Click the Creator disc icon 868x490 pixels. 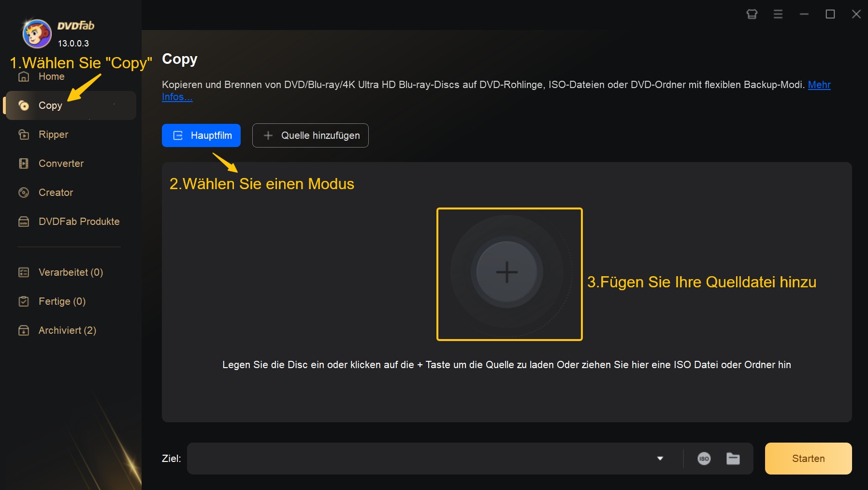(24, 193)
